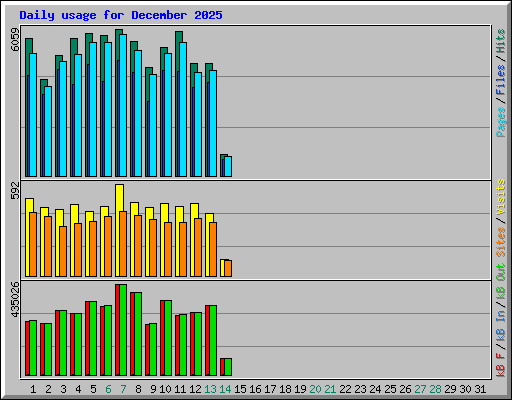Image resolution: width=512 pixels, height=400 pixels.
Task: Click the 'kB Out' legend label
Action: point(501,282)
